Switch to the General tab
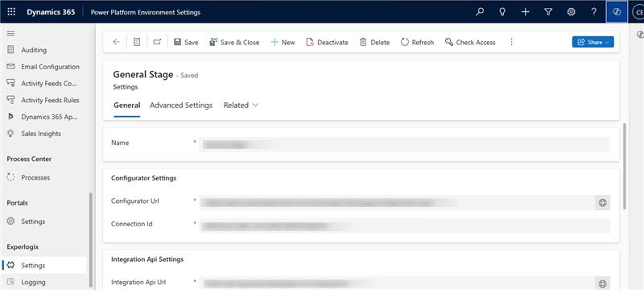The width and height of the screenshot is (644, 290). click(127, 106)
